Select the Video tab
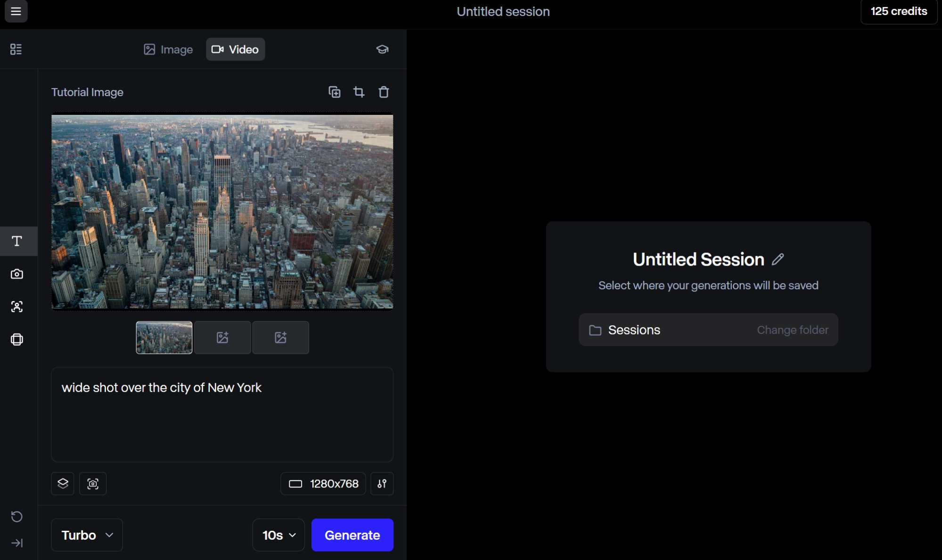The width and height of the screenshot is (942, 560). click(x=235, y=49)
